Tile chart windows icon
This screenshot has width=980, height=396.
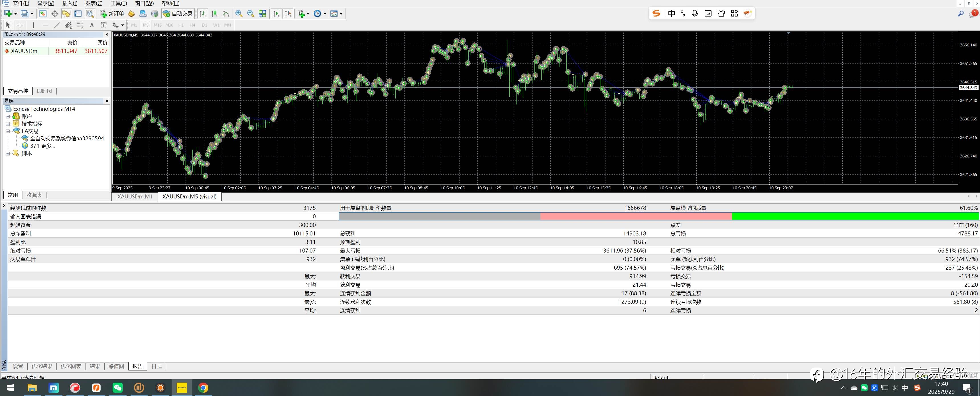pos(263,14)
